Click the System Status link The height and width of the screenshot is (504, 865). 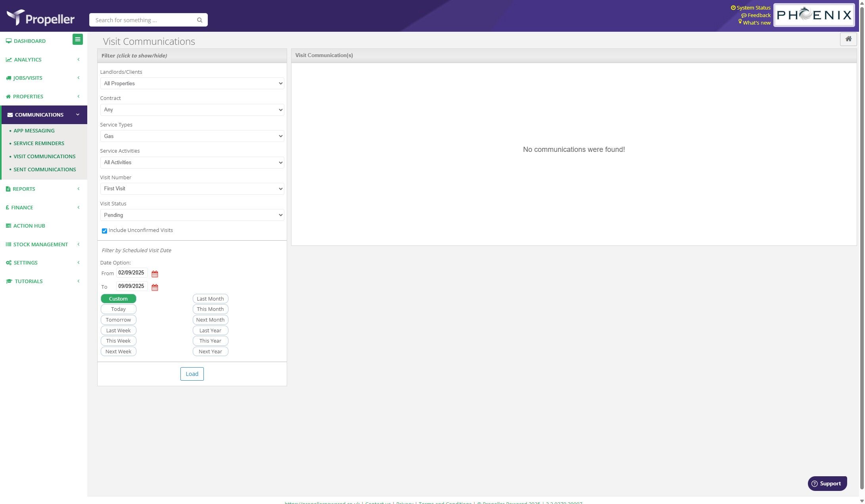753,8
